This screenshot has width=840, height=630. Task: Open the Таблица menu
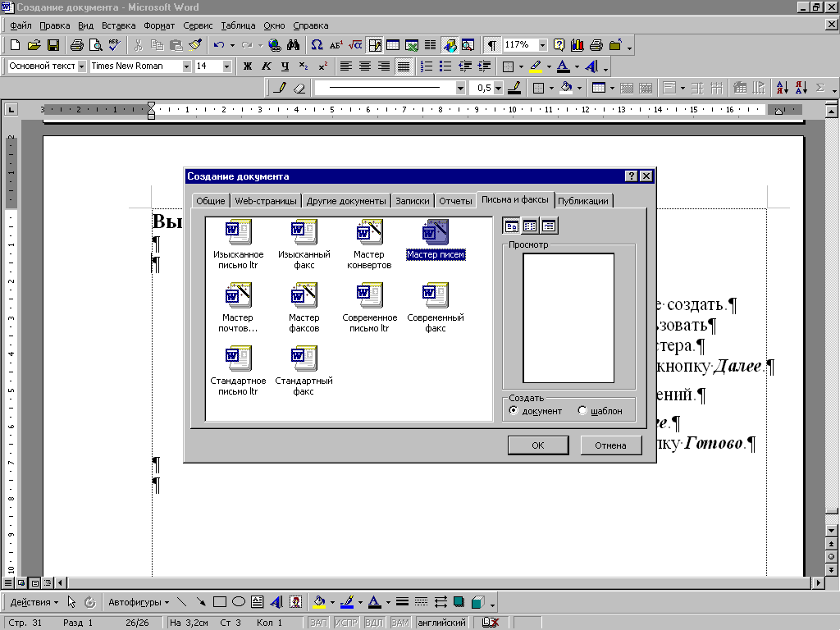pos(238,25)
